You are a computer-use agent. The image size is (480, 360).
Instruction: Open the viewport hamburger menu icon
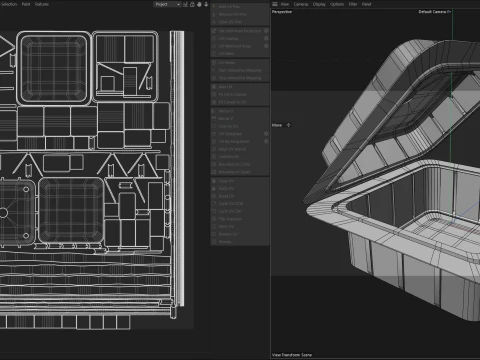[x=275, y=4]
